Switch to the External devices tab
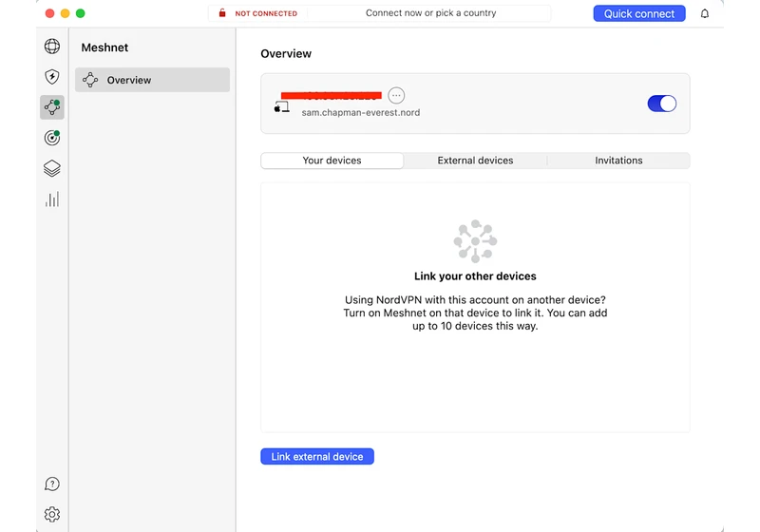This screenshot has height=532, width=760. click(475, 161)
